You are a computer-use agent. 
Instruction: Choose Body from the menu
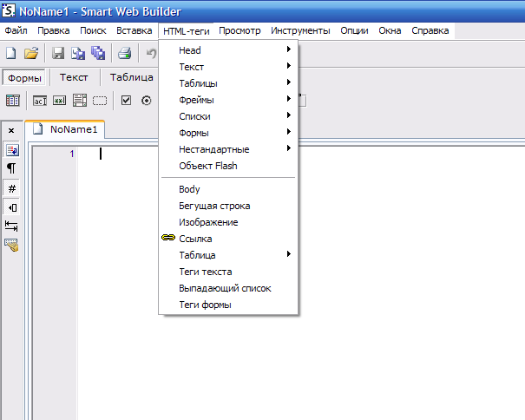point(228,189)
